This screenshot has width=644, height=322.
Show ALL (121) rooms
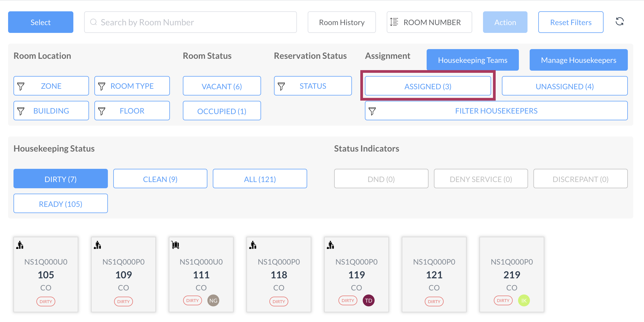[x=260, y=179]
